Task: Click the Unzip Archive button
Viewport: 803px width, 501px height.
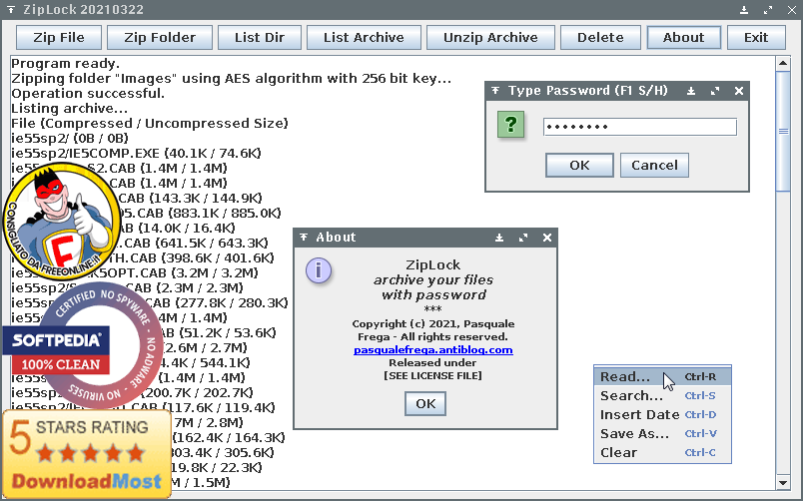Action: pyautogui.click(x=491, y=38)
